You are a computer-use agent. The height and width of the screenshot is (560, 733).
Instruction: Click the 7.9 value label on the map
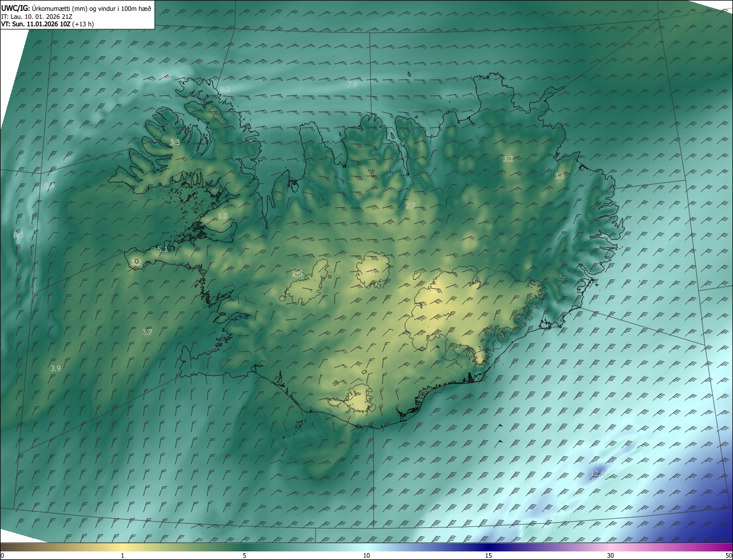coord(352,85)
